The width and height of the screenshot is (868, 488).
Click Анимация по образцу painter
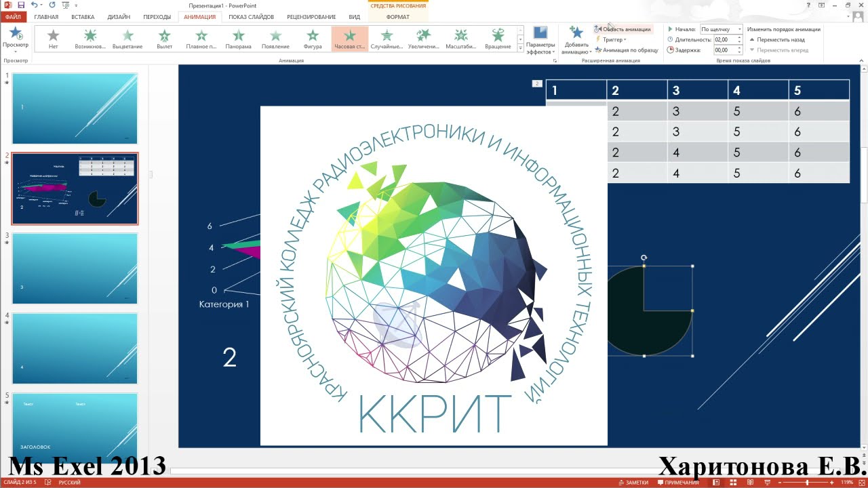(627, 49)
